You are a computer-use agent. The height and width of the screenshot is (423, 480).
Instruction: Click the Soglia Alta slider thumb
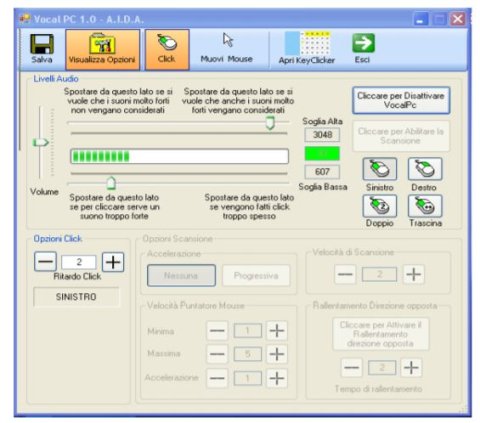pos(270,123)
